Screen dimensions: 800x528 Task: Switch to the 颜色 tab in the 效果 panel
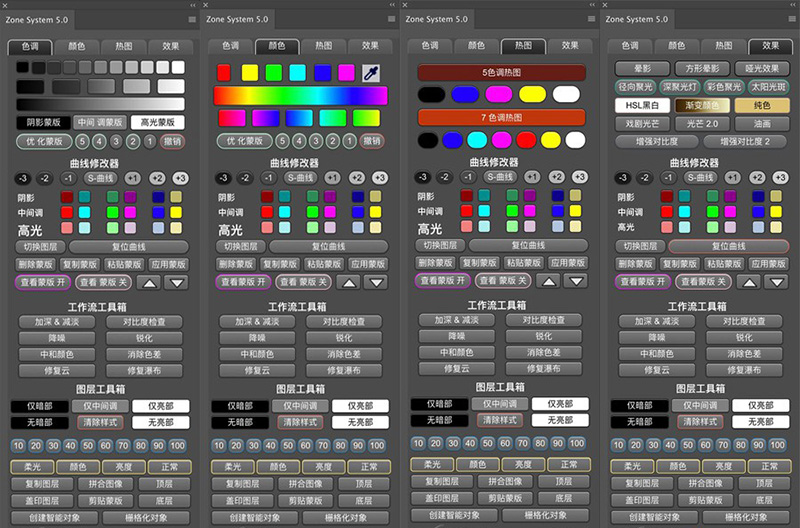click(x=677, y=46)
